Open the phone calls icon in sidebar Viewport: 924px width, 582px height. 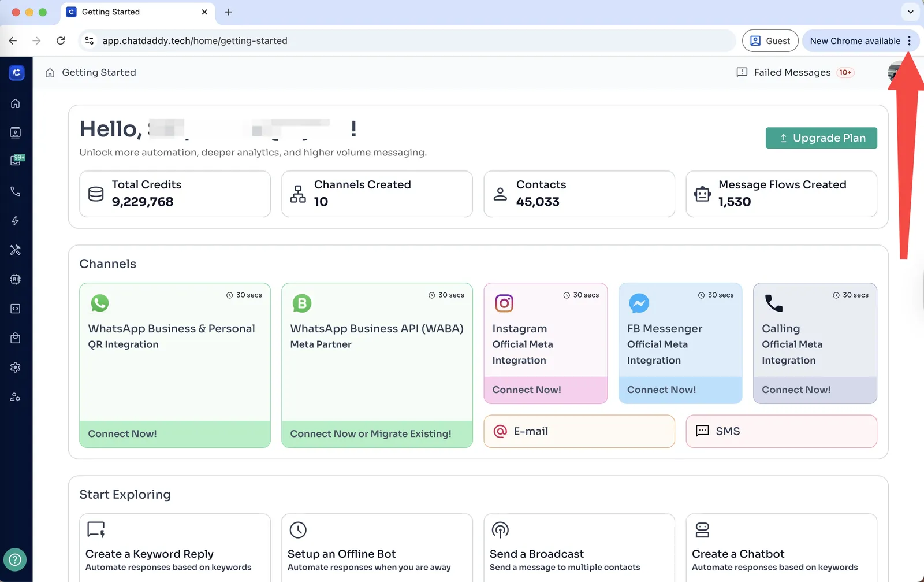[16, 191]
